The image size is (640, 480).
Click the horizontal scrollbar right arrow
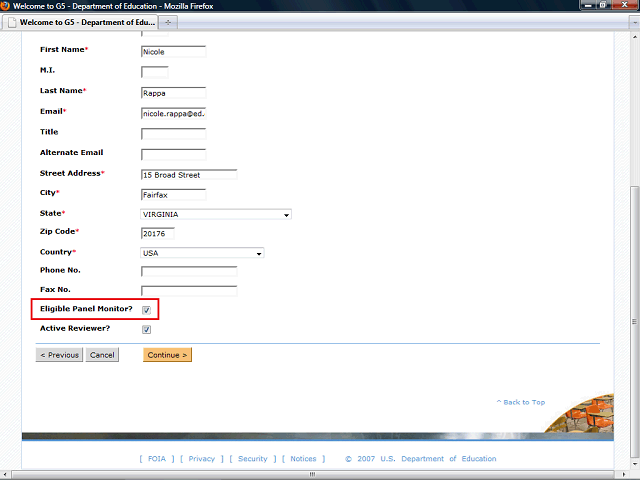(x=623, y=475)
